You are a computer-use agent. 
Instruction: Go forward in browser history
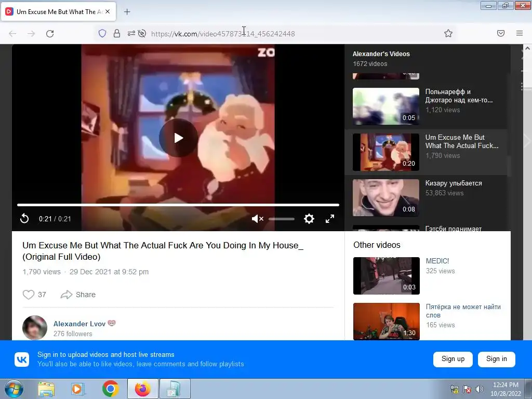point(31,34)
